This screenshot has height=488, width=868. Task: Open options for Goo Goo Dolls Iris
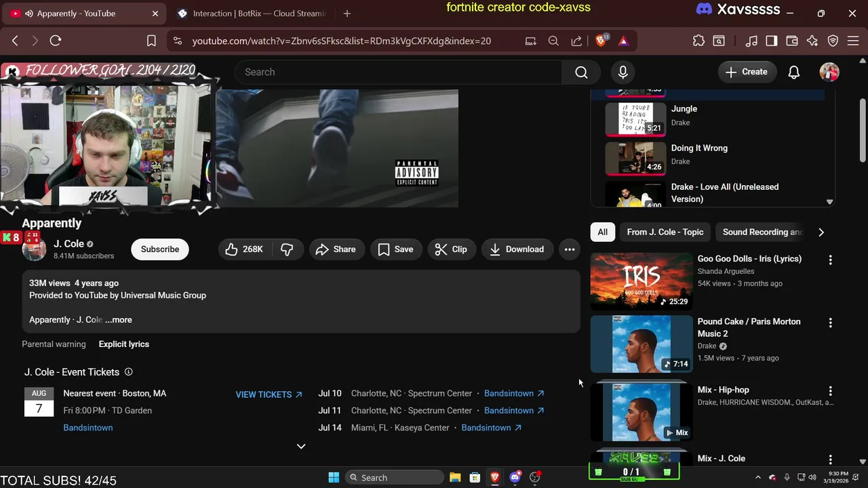pyautogui.click(x=830, y=260)
